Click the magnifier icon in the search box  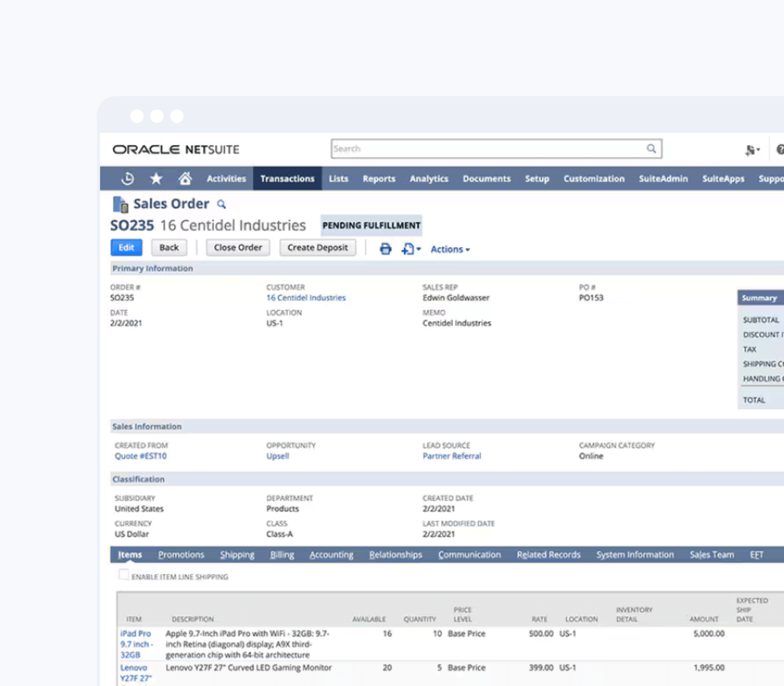point(651,148)
